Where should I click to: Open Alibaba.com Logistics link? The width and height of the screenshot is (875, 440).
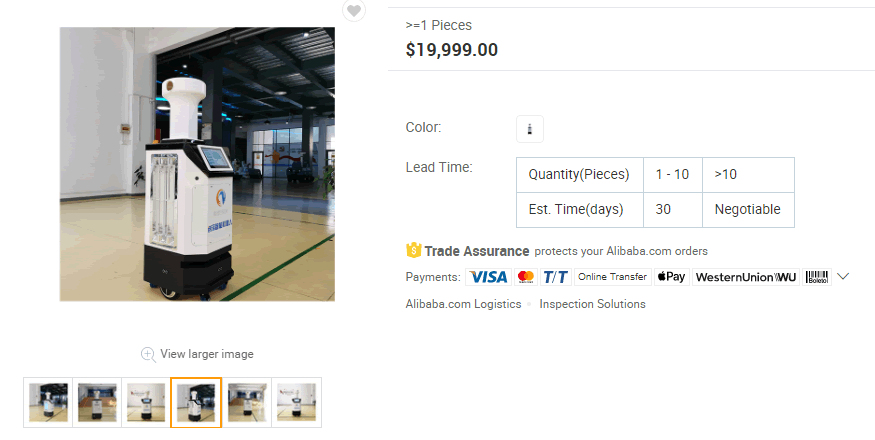click(463, 304)
